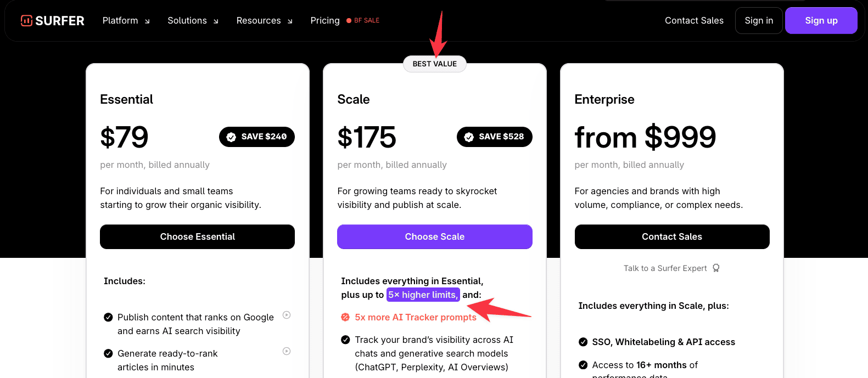The image size is (868, 378).
Task: Click the Choose Scale button
Action: [434, 236]
